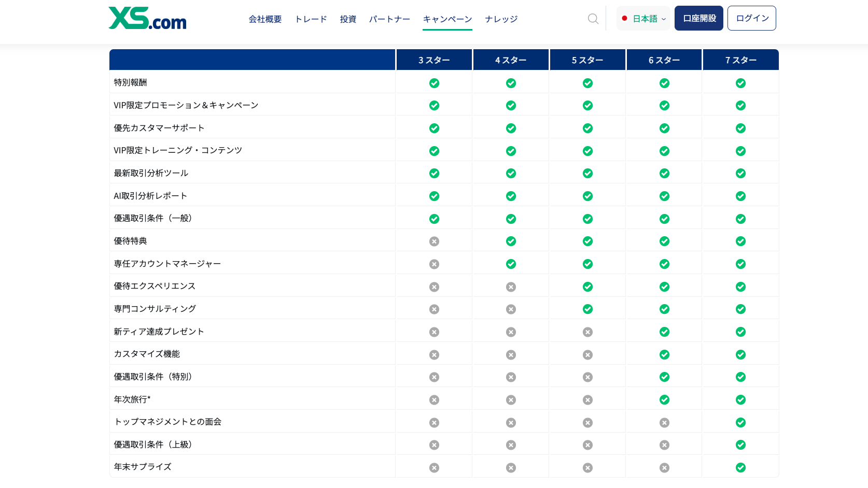This screenshot has width=868, height=488.
Task: Click green check for 専門コンサルティング under 5スター
Action: point(587,309)
